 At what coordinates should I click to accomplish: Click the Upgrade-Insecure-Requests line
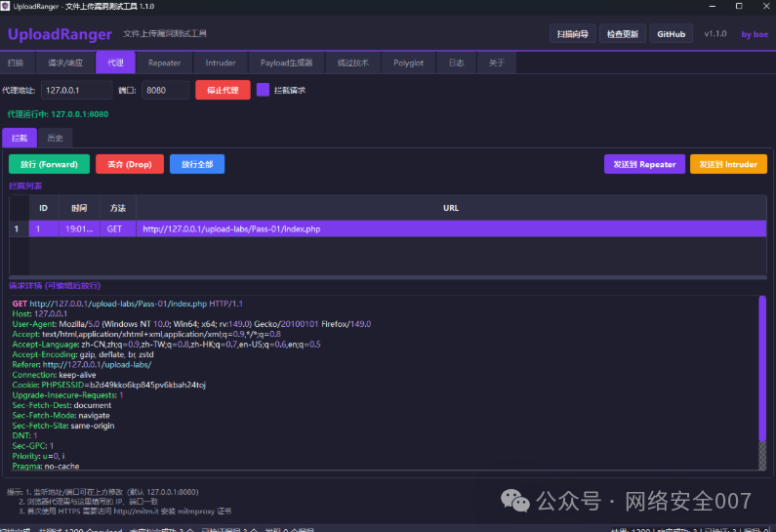pyautogui.click(x=67, y=395)
